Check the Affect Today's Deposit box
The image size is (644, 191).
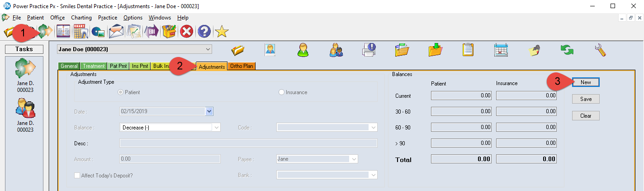(77, 176)
